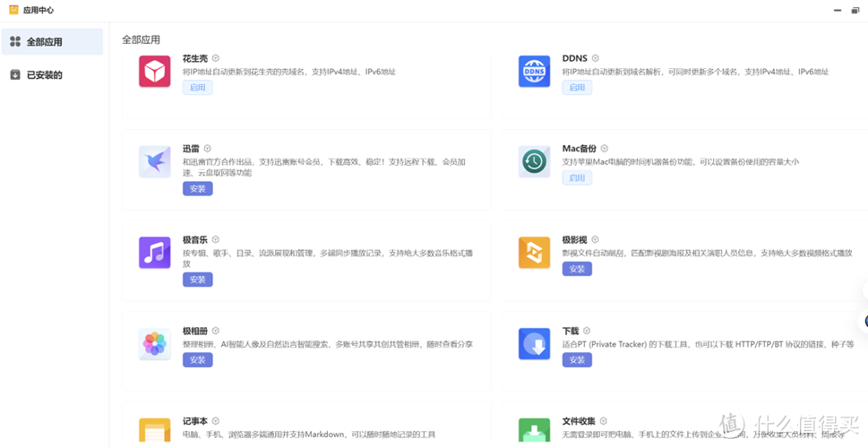Click the Mac备份 app title
This screenshot has width=868, height=448.
(x=580, y=149)
